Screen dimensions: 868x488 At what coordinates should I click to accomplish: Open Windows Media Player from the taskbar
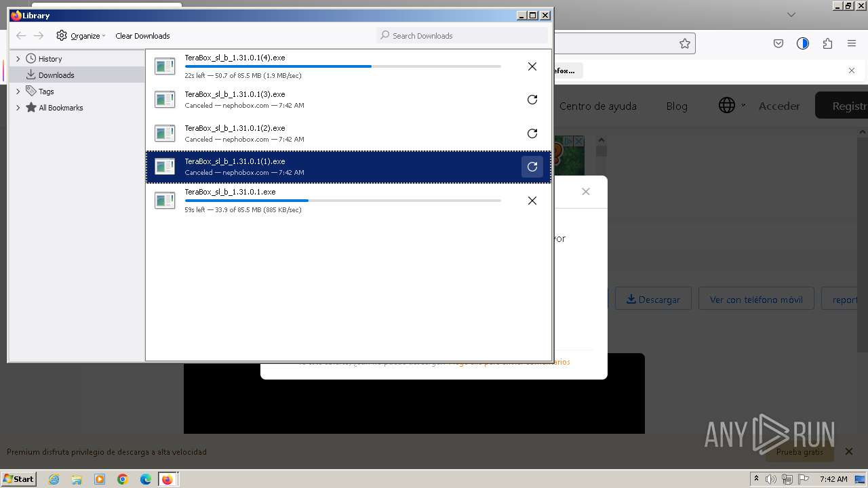pyautogui.click(x=100, y=479)
